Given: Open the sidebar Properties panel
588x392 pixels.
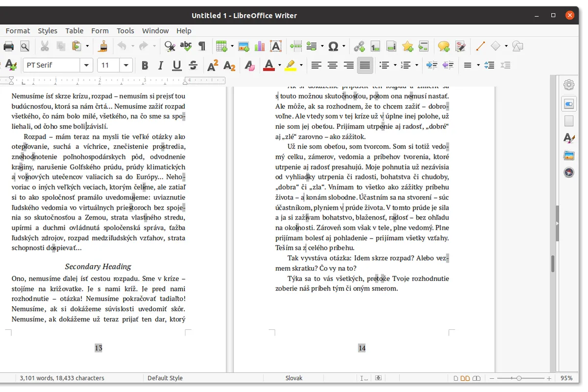Looking at the screenshot, I should pos(568,104).
